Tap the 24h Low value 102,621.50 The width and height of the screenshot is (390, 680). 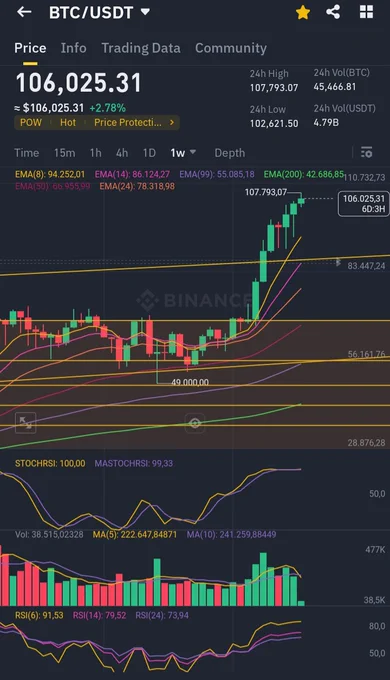tap(274, 124)
